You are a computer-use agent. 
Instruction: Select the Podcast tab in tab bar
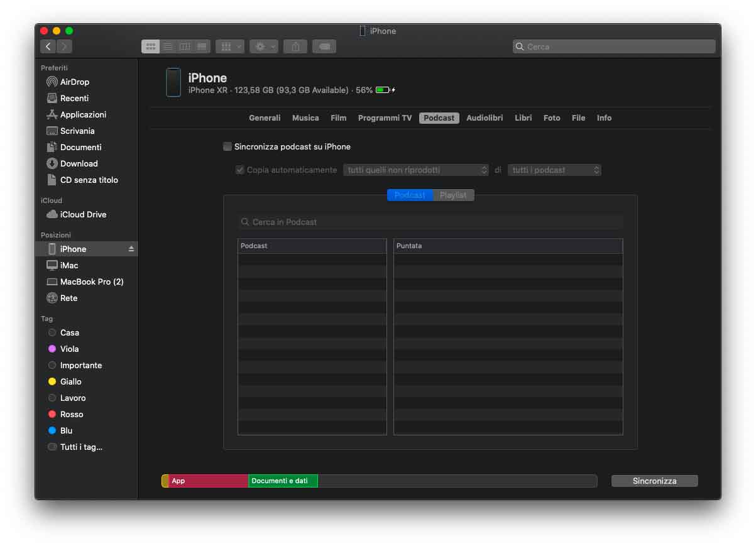439,118
